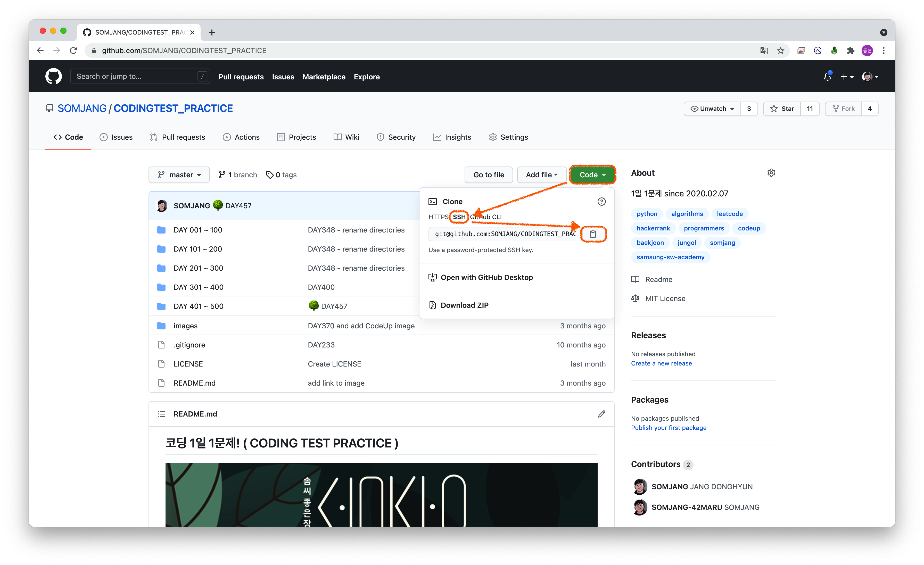Image resolution: width=924 pixels, height=565 pixels.
Task: Open the master branch dropdown
Action: 179,175
